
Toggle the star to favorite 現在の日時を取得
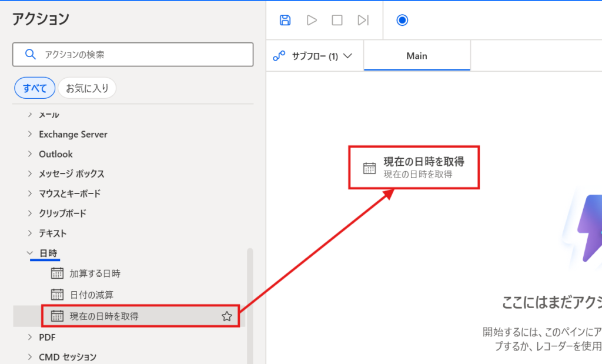pyautogui.click(x=226, y=316)
